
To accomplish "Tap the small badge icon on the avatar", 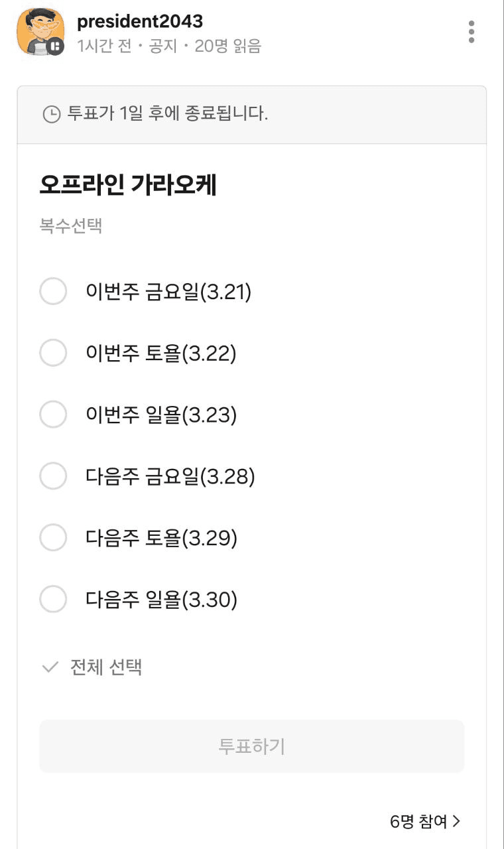I will click(56, 46).
